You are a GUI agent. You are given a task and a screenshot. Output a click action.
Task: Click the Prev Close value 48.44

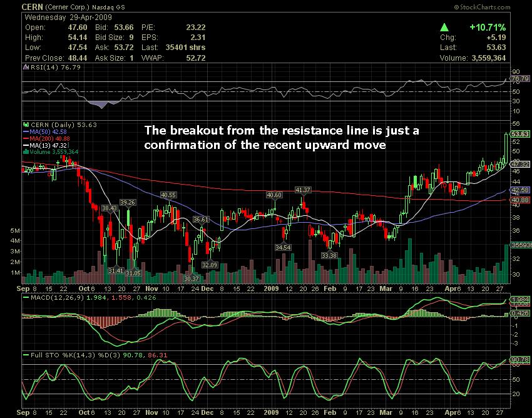coord(78,58)
